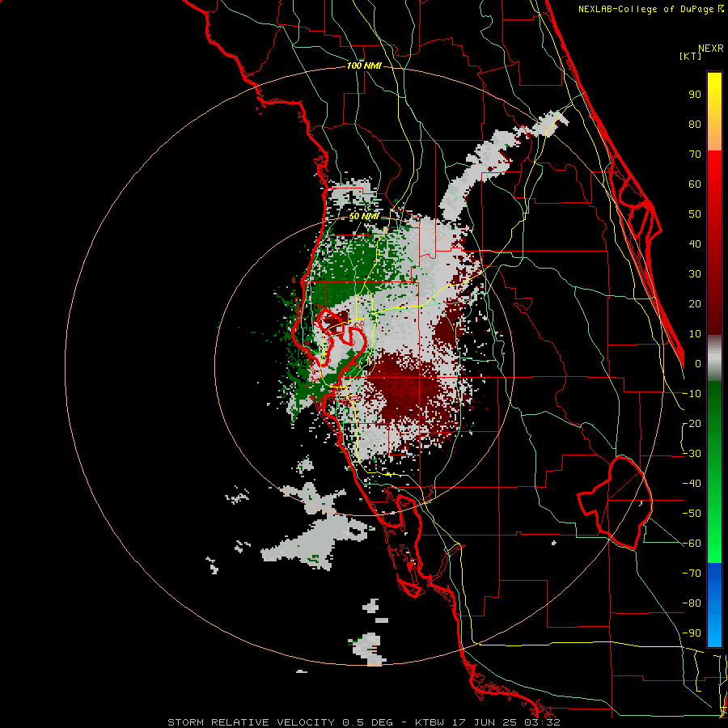Select the -30 knot scale label

pyautogui.click(x=692, y=454)
